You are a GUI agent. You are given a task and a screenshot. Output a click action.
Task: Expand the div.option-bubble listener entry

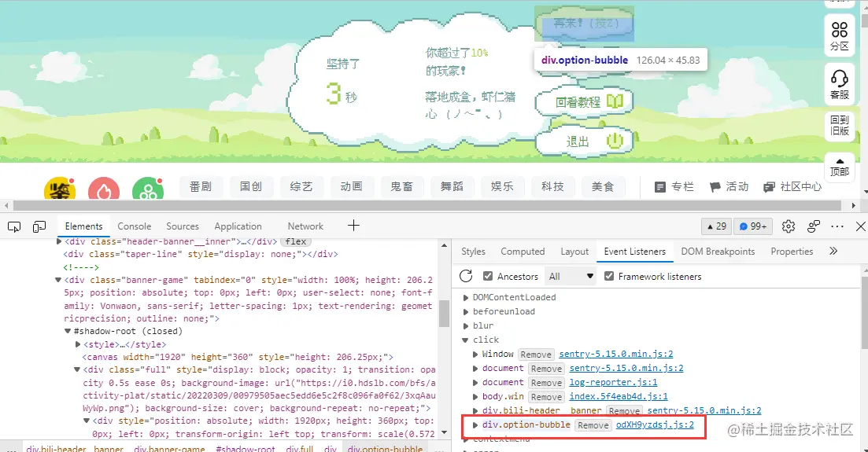[475, 425]
